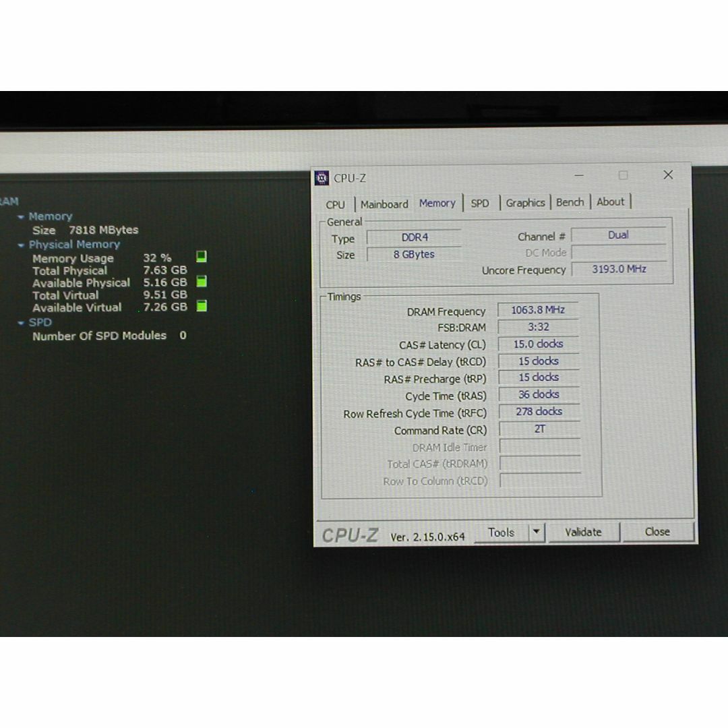
Task: Click the DRAM Idle Timer empty field
Action: [x=540, y=446]
